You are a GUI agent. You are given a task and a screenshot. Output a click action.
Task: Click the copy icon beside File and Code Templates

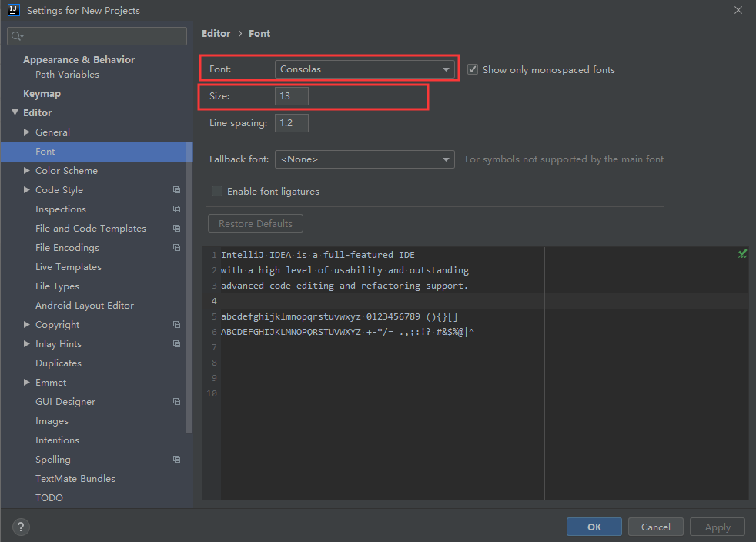177,229
